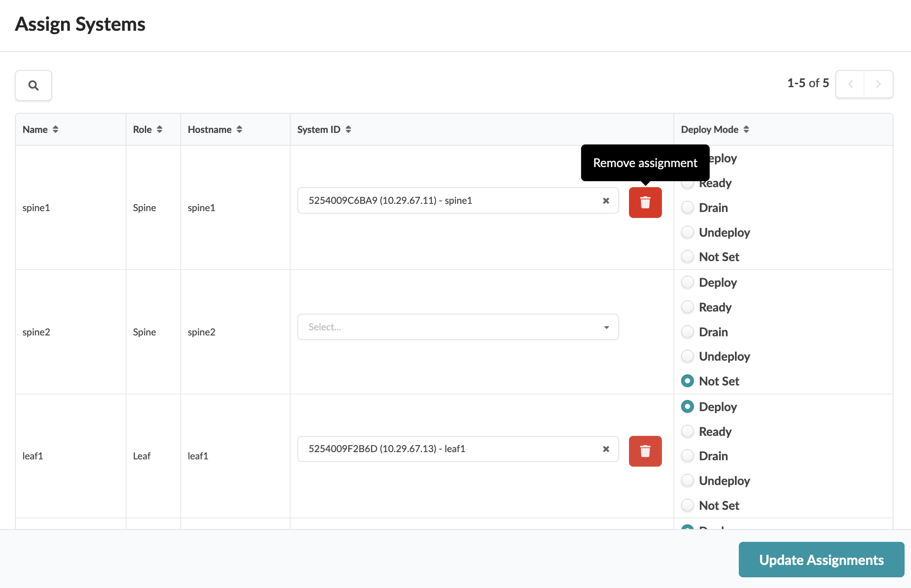Click the search magnifier icon button
The height and width of the screenshot is (588, 911).
coord(33,85)
